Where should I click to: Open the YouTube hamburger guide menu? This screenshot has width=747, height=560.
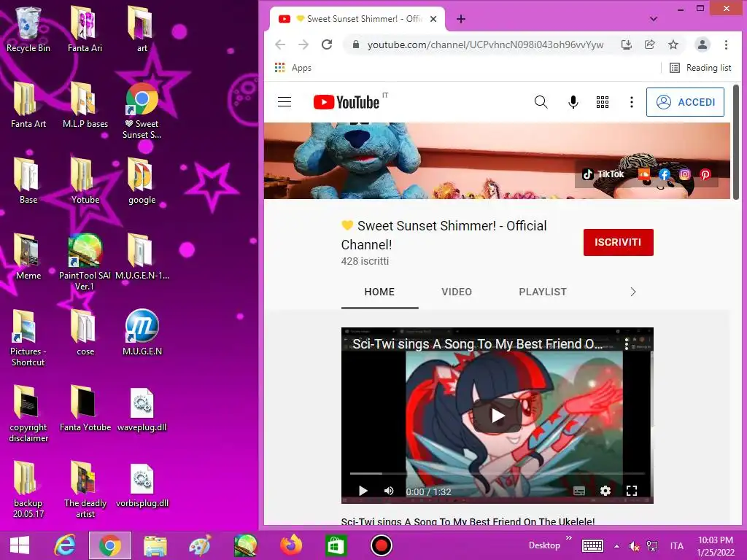(285, 102)
